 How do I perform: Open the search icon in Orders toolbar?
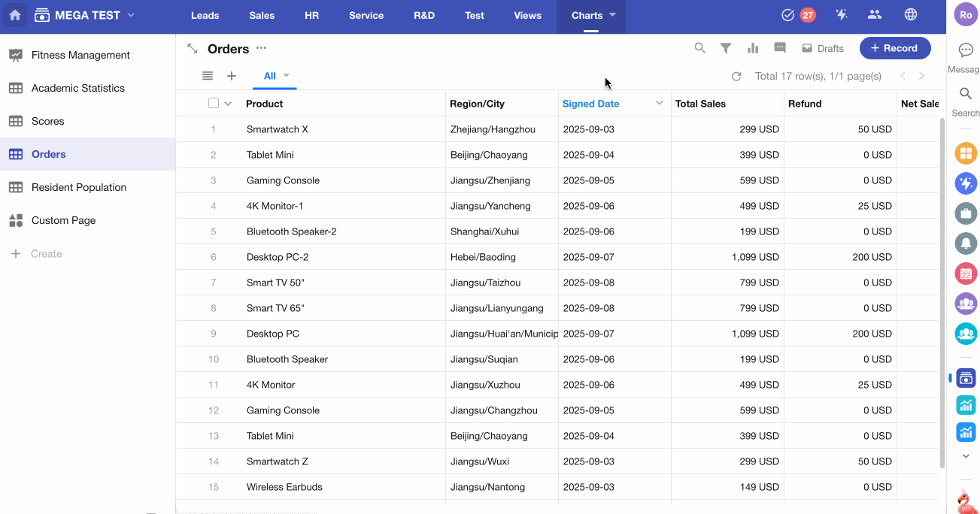click(x=699, y=48)
